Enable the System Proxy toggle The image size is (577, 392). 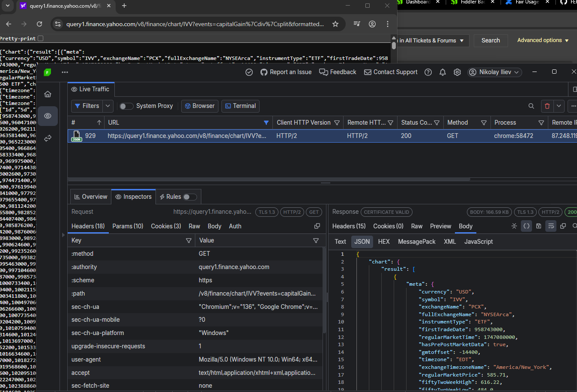tap(126, 106)
